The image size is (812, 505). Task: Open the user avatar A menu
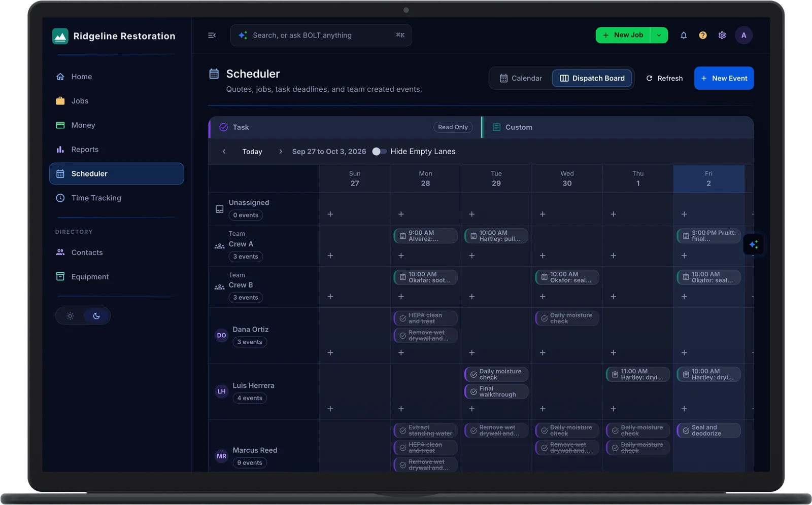click(x=743, y=35)
